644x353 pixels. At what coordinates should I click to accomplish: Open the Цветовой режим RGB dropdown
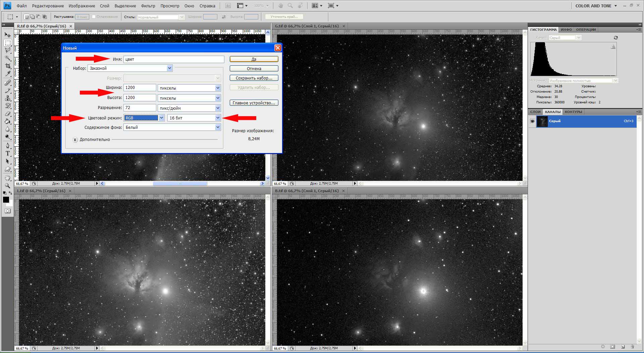[161, 118]
